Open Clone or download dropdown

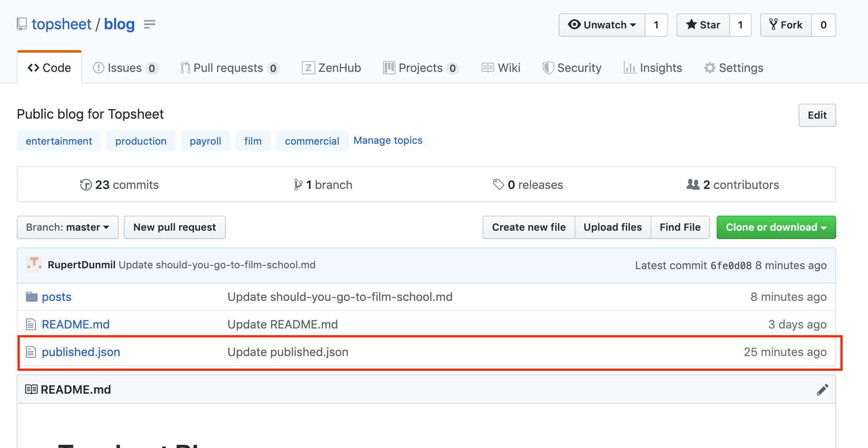coord(776,227)
